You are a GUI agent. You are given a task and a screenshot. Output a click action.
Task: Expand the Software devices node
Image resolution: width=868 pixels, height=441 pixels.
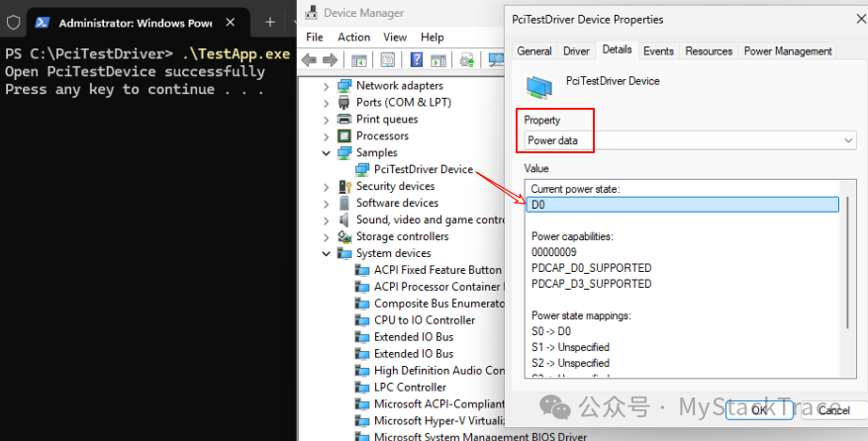click(x=326, y=204)
